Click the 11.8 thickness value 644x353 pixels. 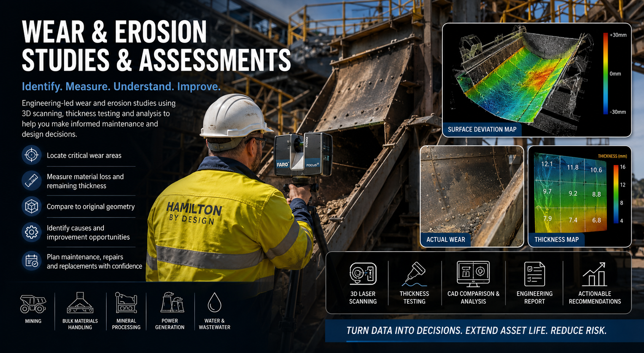coord(572,167)
